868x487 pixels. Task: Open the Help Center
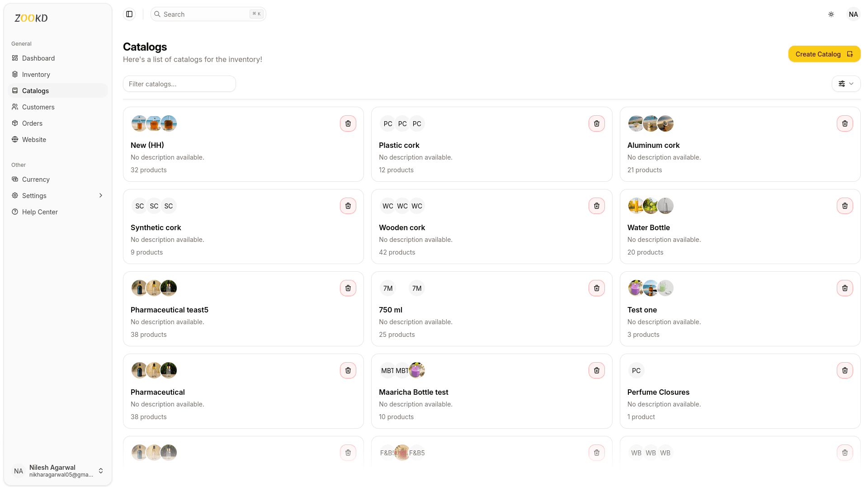40,212
